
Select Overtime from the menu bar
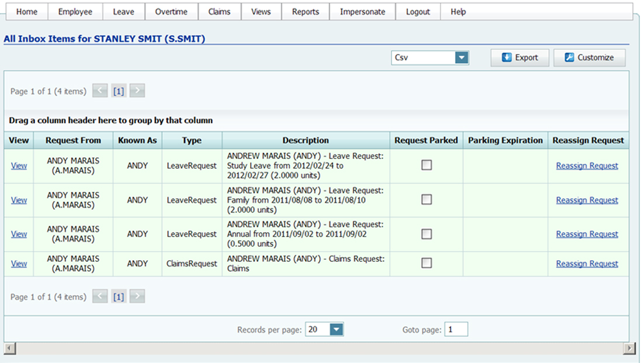[x=171, y=11]
